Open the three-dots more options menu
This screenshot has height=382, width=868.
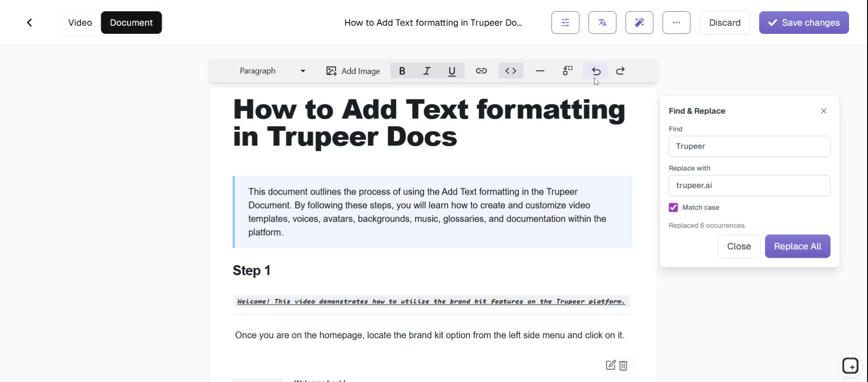676,23
